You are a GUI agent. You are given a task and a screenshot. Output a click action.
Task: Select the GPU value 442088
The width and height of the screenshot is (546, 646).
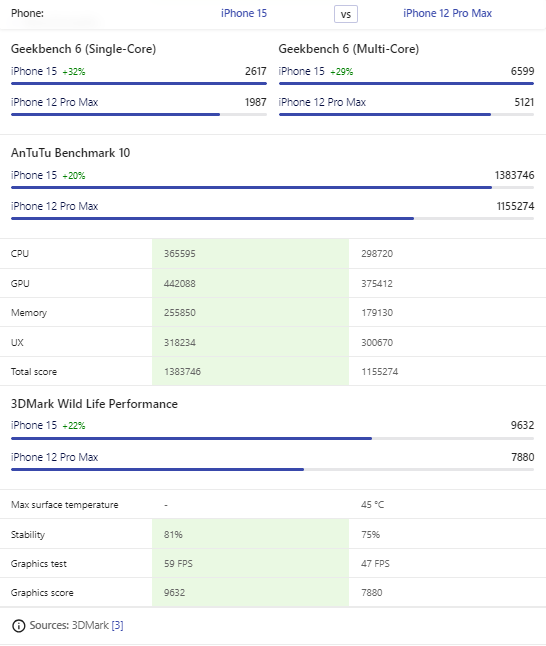click(180, 283)
